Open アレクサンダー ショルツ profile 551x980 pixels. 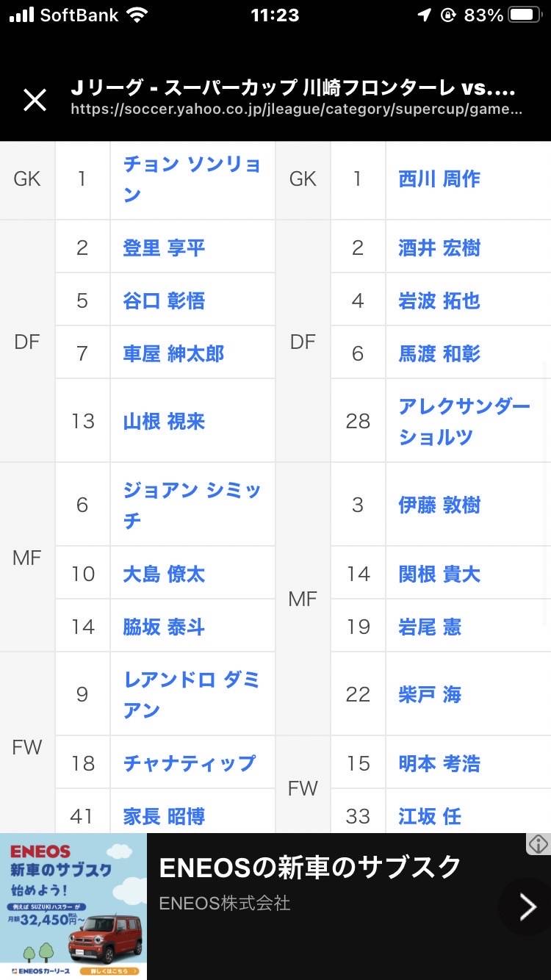tap(464, 422)
